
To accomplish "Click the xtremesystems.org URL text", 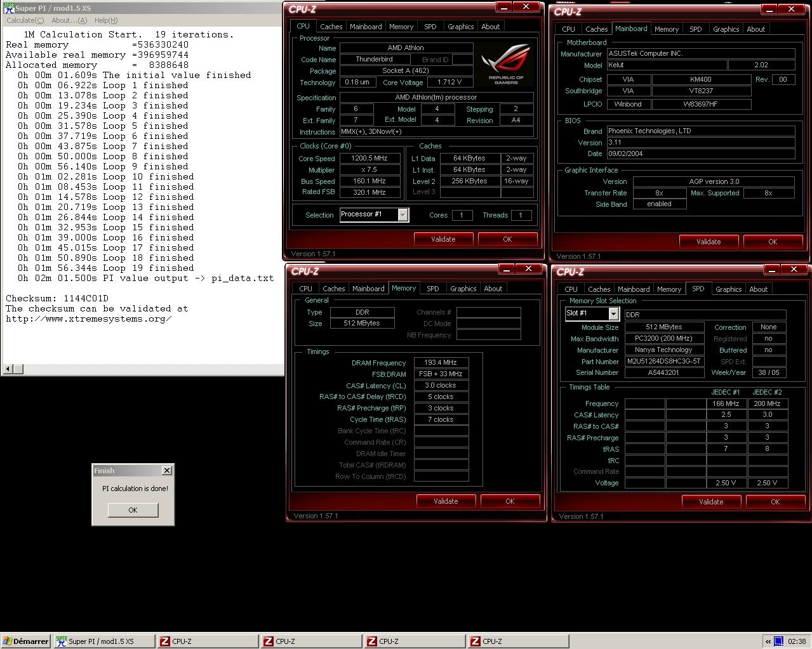I will click(89, 318).
